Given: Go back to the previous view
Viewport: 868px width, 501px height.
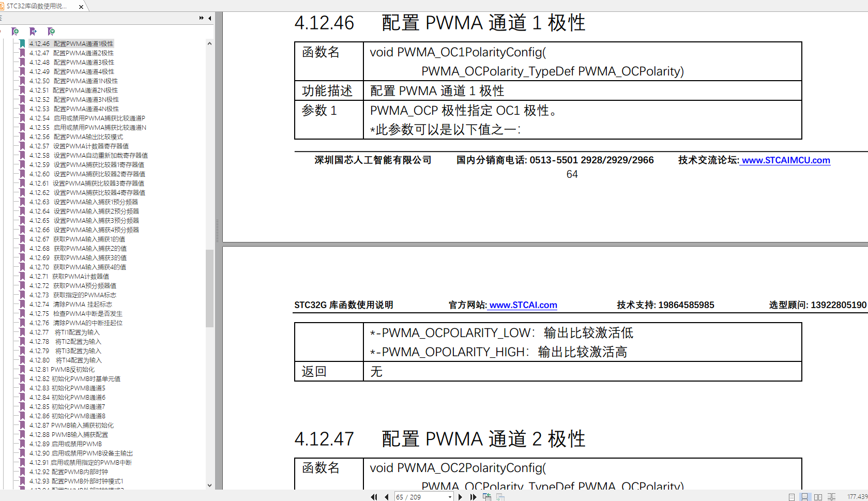Looking at the screenshot, I should click(487, 497).
